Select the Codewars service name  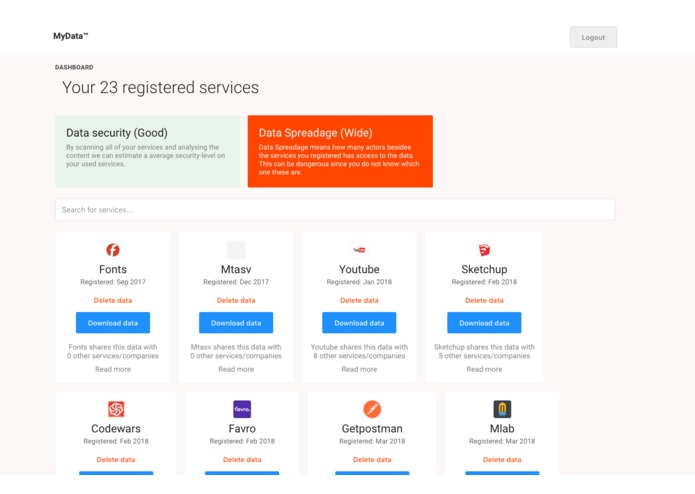[x=116, y=428]
